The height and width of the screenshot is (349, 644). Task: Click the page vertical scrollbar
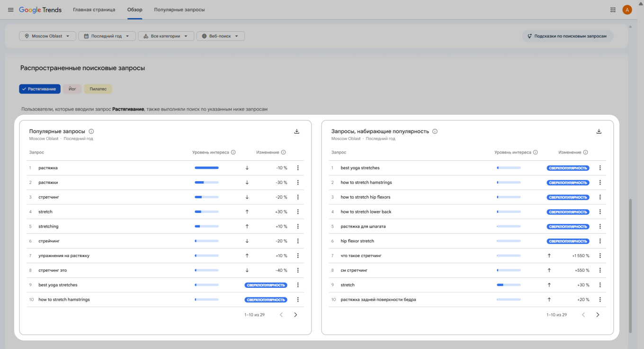pyautogui.click(x=630, y=266)
